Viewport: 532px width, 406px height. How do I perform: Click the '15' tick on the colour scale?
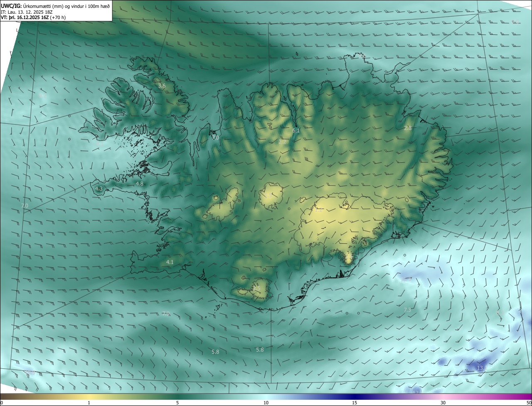point(355,403)
